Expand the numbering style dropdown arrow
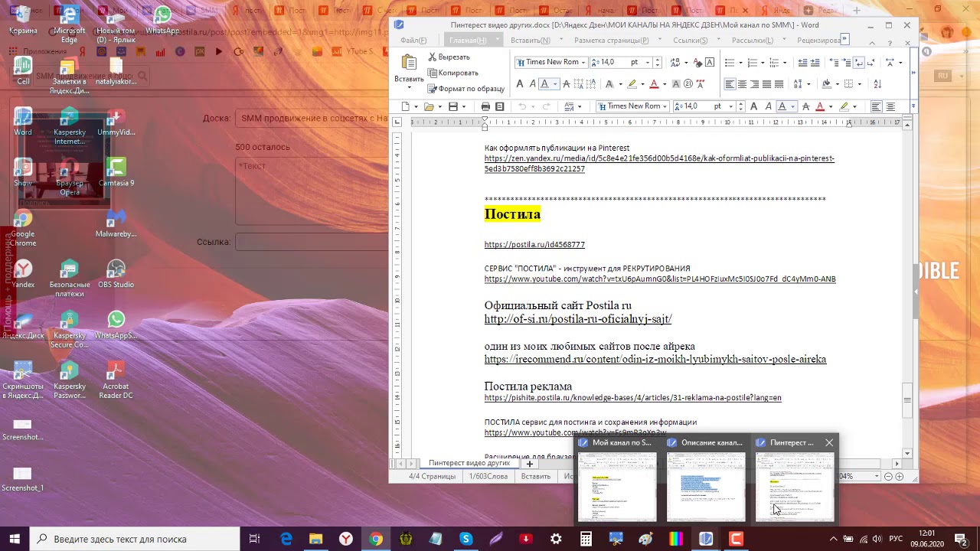The width and height of the screenshot is (980, 551). coord(763,62)
